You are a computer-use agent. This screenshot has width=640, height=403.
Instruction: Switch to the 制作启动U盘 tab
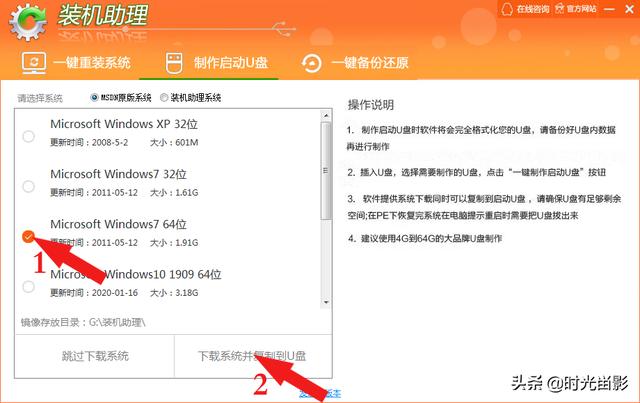(217, 63)
